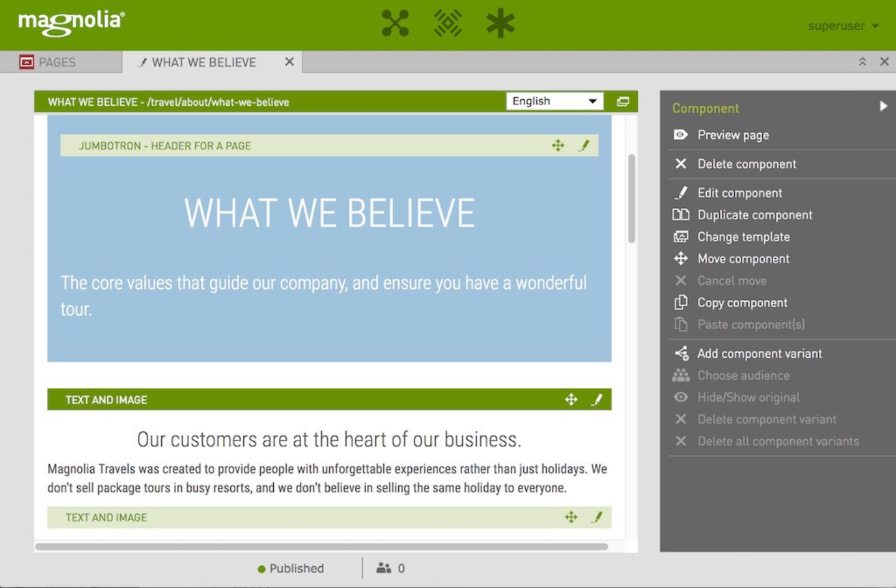The width and height of the screenshot is (896, 588).
Task: Click Preview page in the action list
Action: coord(733,135)
